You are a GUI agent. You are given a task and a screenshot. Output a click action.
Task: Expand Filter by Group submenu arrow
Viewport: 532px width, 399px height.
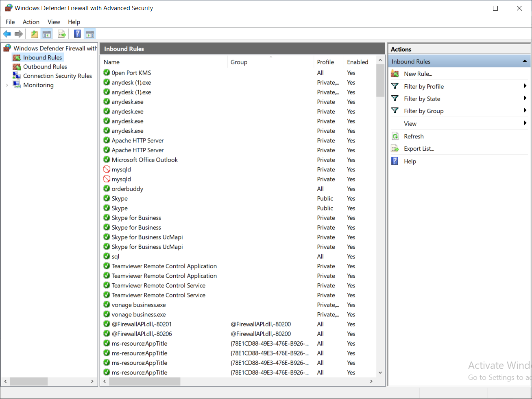[525, 110]
